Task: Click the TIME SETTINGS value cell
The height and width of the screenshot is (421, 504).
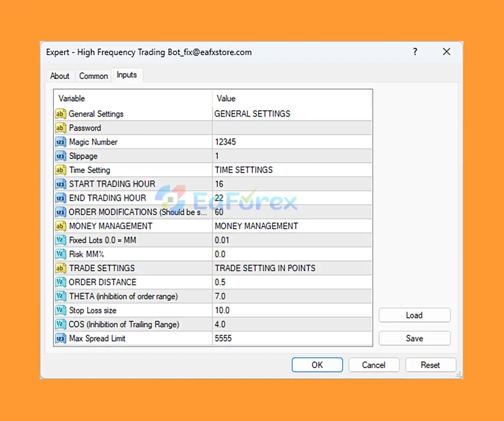Action: point(292,170)
